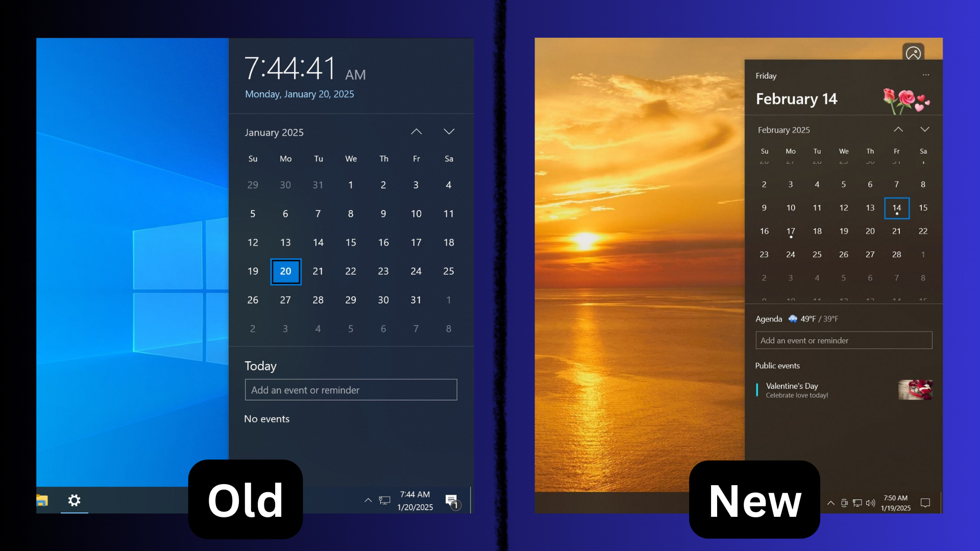Select January 20 highlighted date
Screen dimensions: 980x551
click(285, 270)
